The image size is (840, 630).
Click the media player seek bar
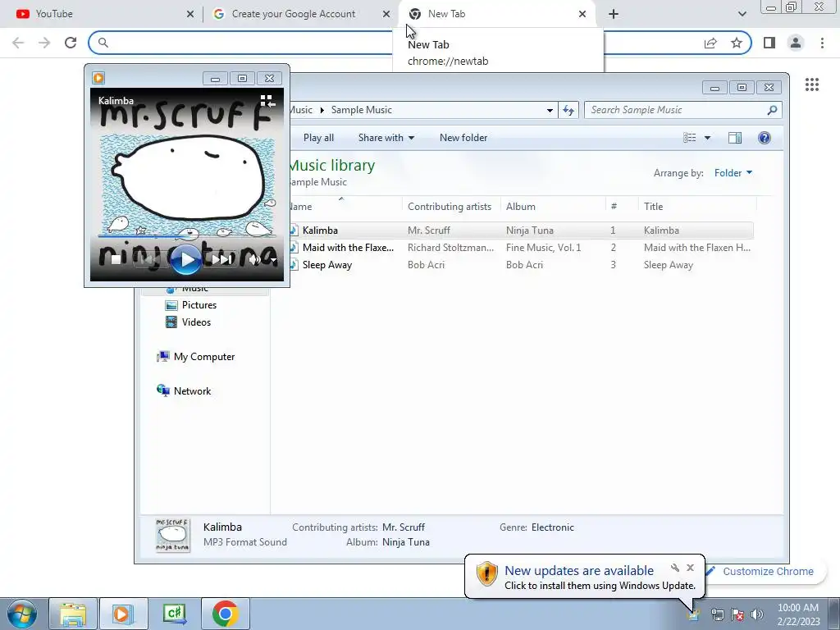(x=186, y=235)
